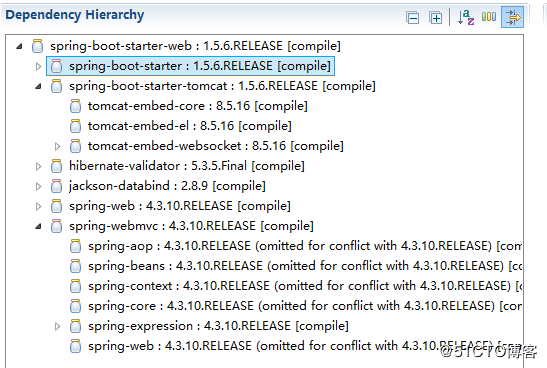Click the jar icon of spring-core
The width and height of the screenshot is (547, 368).
(75, 306)
